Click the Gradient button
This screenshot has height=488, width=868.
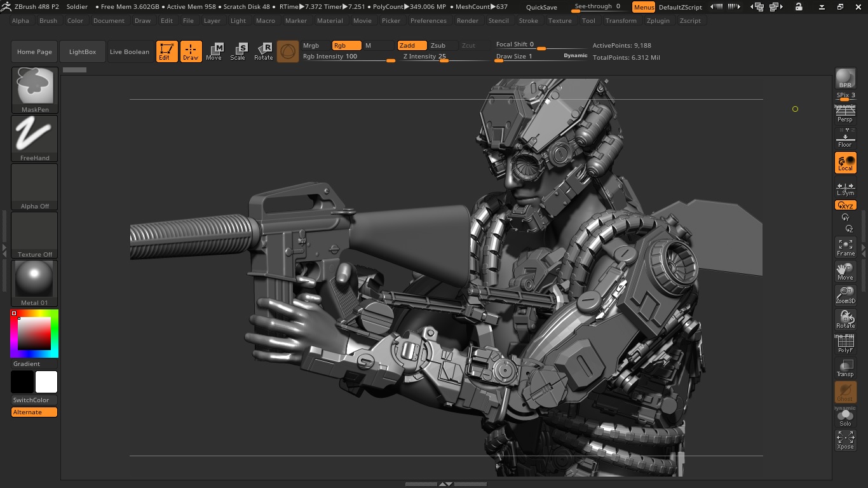(x=34, y=364)
